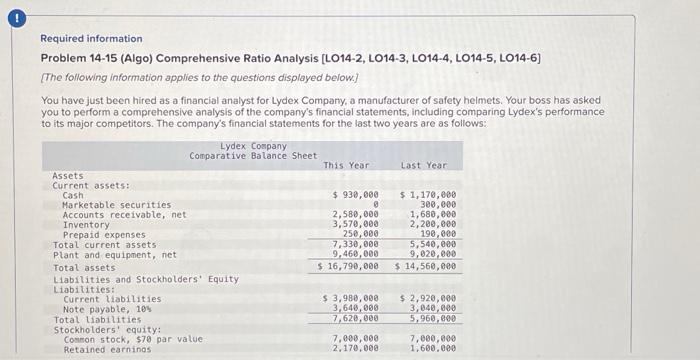This screenshot has width=700, height=360.
Task: Select the Last Year column header
Action: pyautogui.click(x=424, y=165)
